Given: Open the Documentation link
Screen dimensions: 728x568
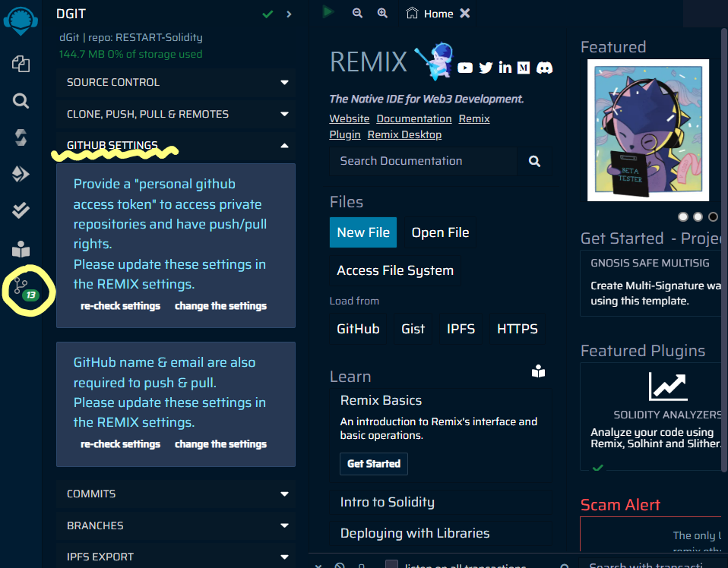Looking at the screenshot, I should (413, 118).
